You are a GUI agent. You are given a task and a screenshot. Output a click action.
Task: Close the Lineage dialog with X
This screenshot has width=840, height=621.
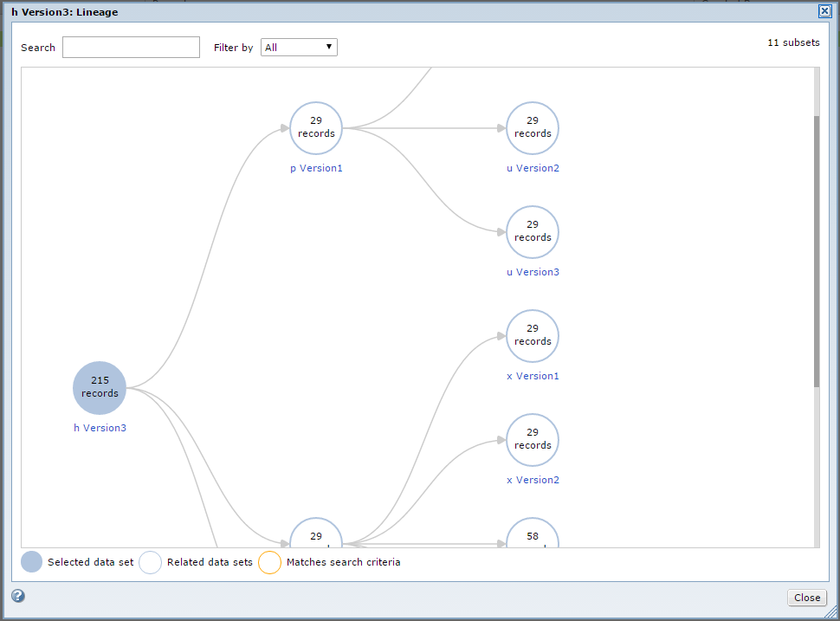824,11
